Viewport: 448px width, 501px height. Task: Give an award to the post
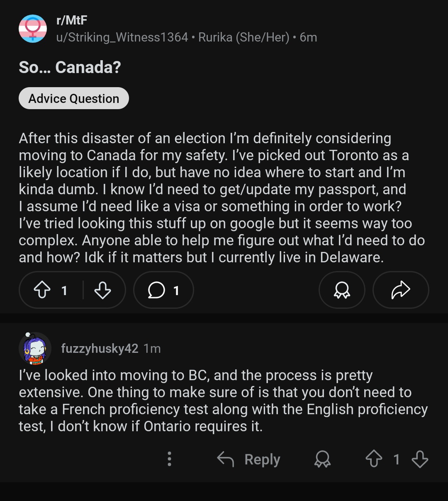(342, 290)
